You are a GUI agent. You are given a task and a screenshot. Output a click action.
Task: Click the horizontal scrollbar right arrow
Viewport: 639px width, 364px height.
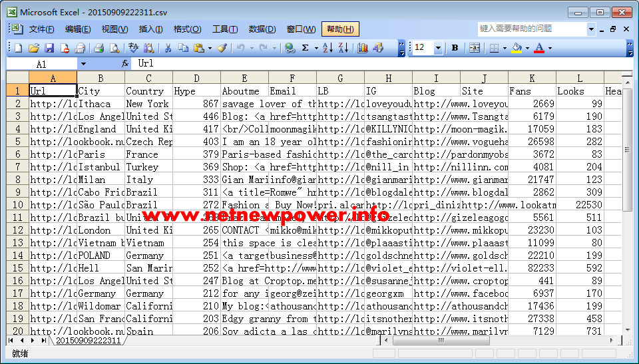pos(611,340)
